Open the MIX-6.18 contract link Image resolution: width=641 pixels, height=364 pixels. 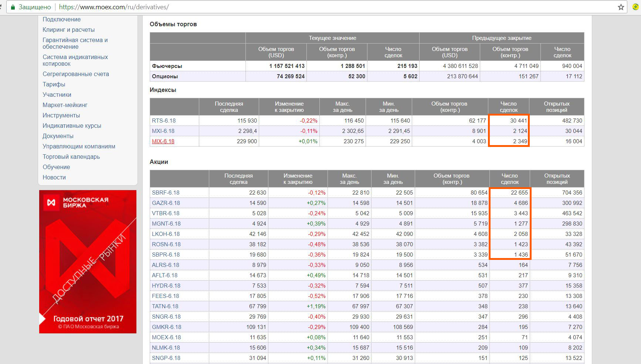click(163, 141)
